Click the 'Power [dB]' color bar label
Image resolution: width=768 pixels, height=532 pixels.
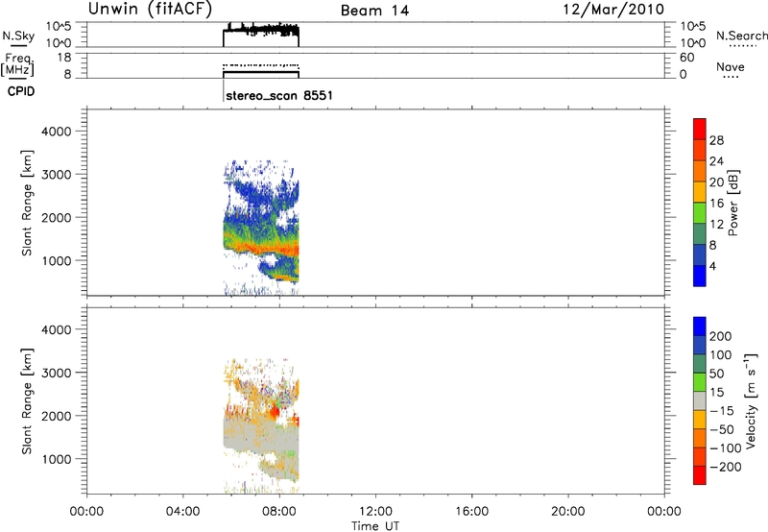click(732, 203)
